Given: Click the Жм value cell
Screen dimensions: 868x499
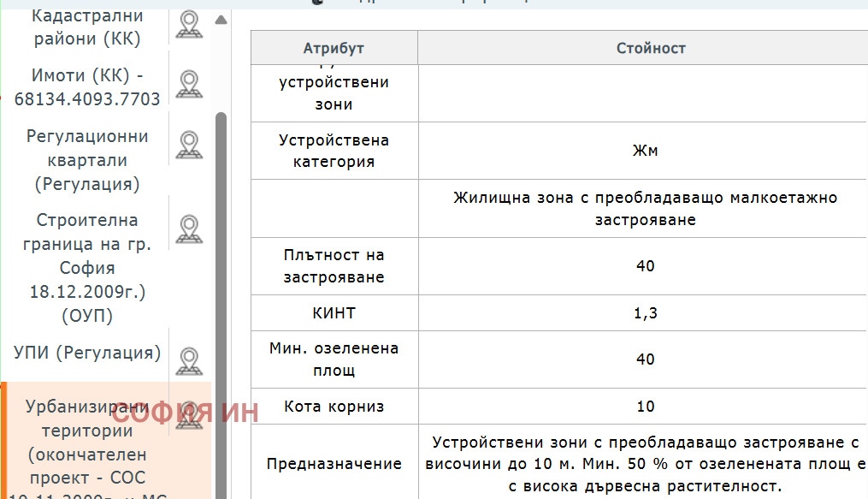Looking at the screenshot, I should coord(643,151).
